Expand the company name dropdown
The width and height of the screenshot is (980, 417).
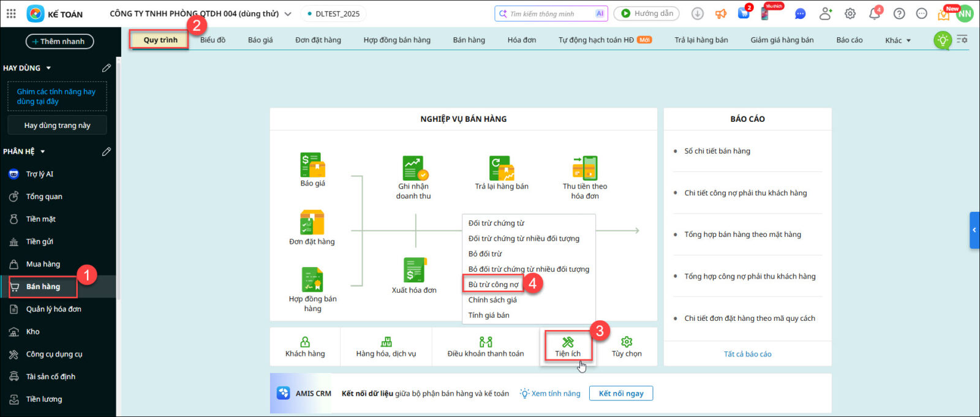click(288, 13)
